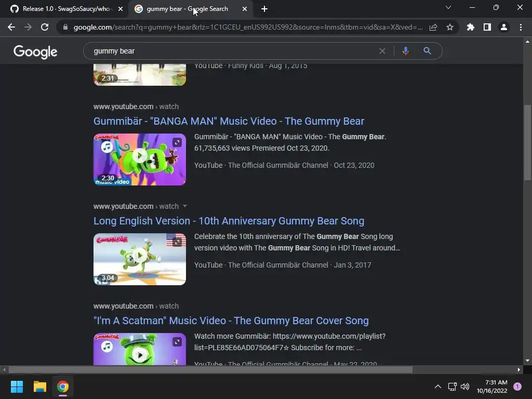Expand preview on BANGA MAN thumbnail

177,142
